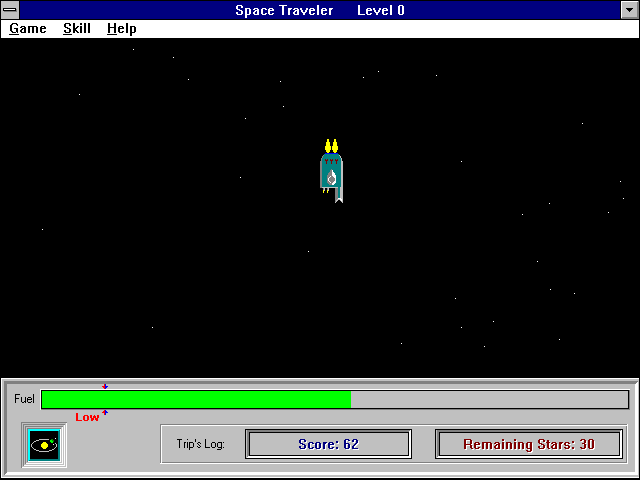Image resolution: width=640 pixels, height=480 pixels.
Task: Click the red Low fuel marker label
Action: point(87,417)
